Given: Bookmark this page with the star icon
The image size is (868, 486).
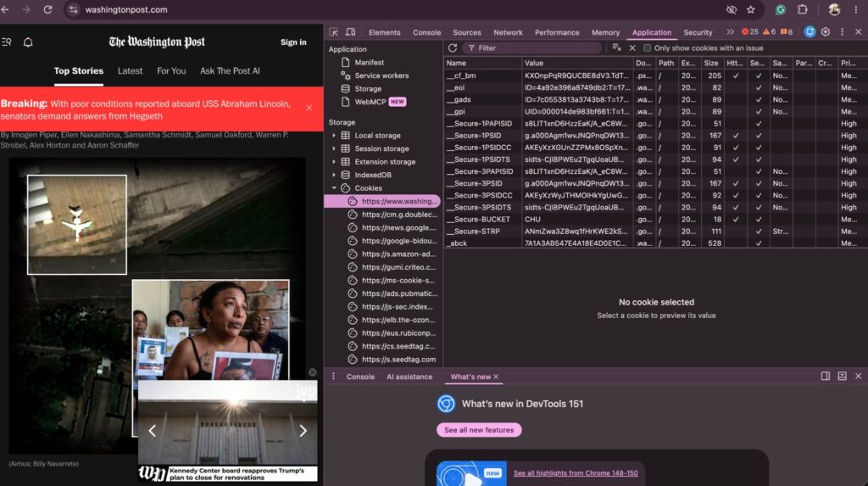Looking at the screenshot, I should [751, 9].
